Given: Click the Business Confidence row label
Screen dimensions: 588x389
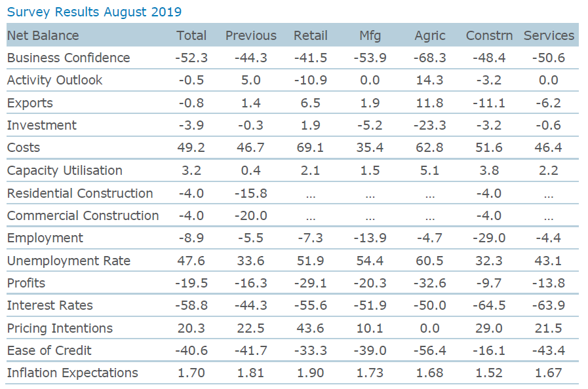Looking at the screenshot, I should point(68,58).
